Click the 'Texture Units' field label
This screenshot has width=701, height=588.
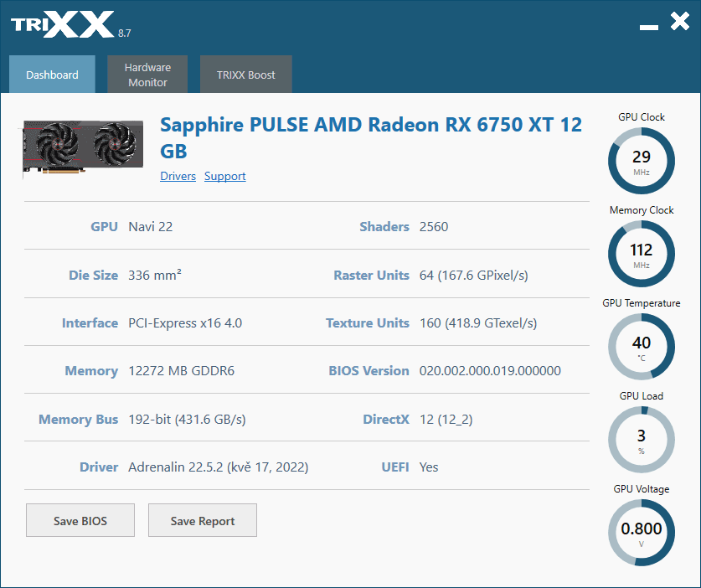pyautogui.click(x=368, y=322)
